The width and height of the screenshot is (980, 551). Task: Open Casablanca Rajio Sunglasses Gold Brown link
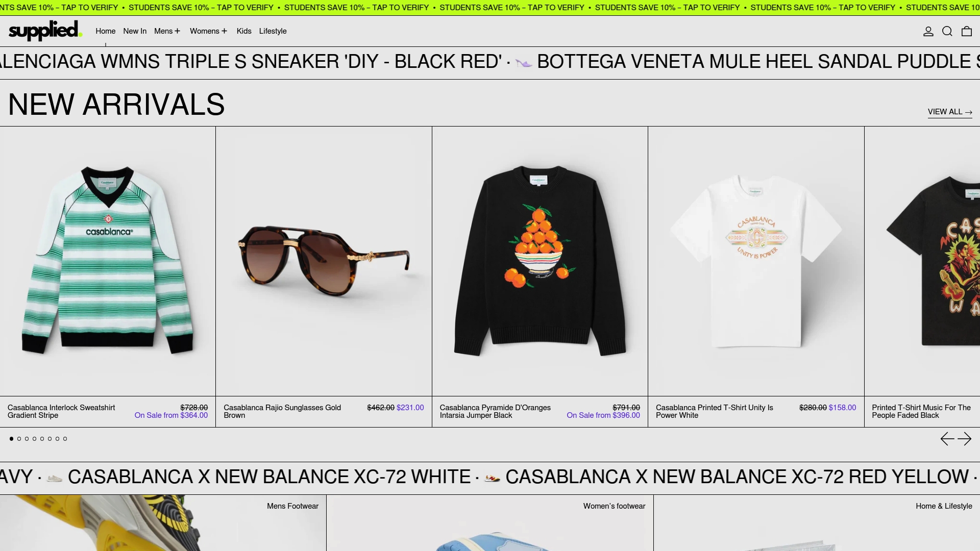tap(282, 411)
